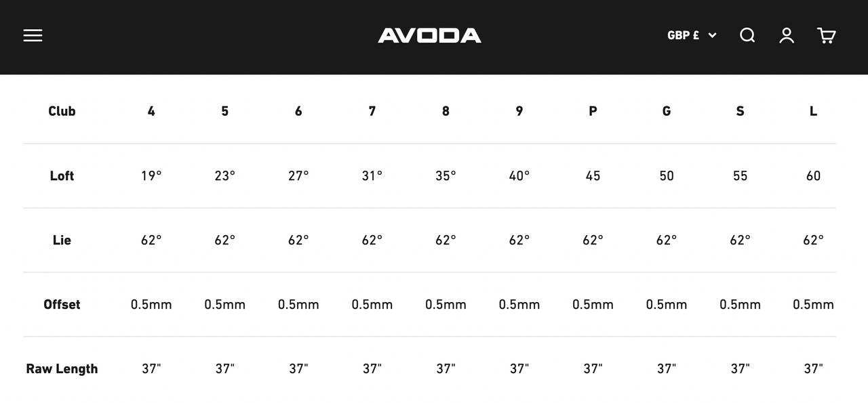Click the Lie row label

point(62,240)
